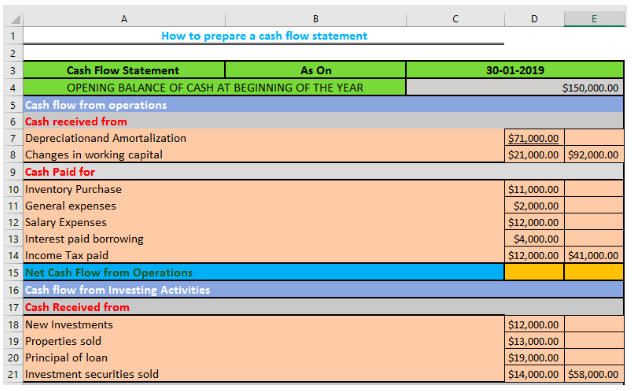Image resolution: width=633 pixels, height=391 pixels.
Task: Select the 'Net Cash Flow from Operations' cell
Action: tap(264, 272)
